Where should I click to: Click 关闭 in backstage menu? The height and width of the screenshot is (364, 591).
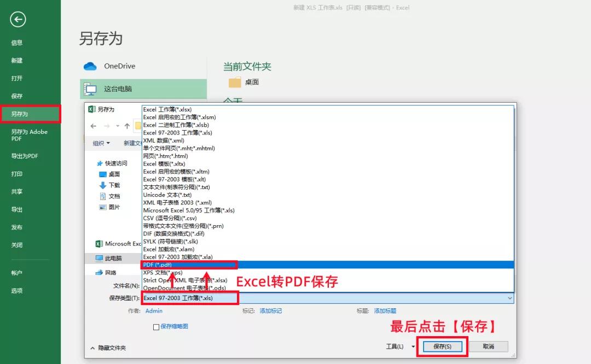coord(16,245)
